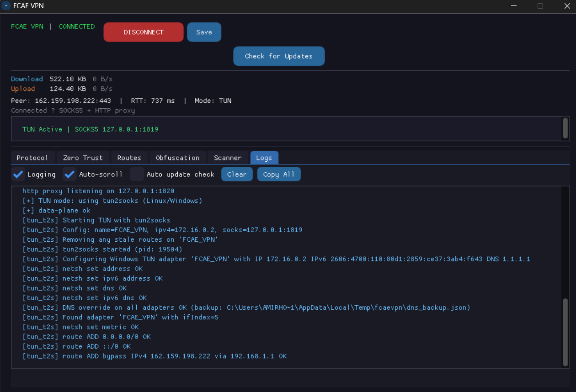Click the FCAE VPN app icon in title bar

pyautogui.click(x=6, y=6)
